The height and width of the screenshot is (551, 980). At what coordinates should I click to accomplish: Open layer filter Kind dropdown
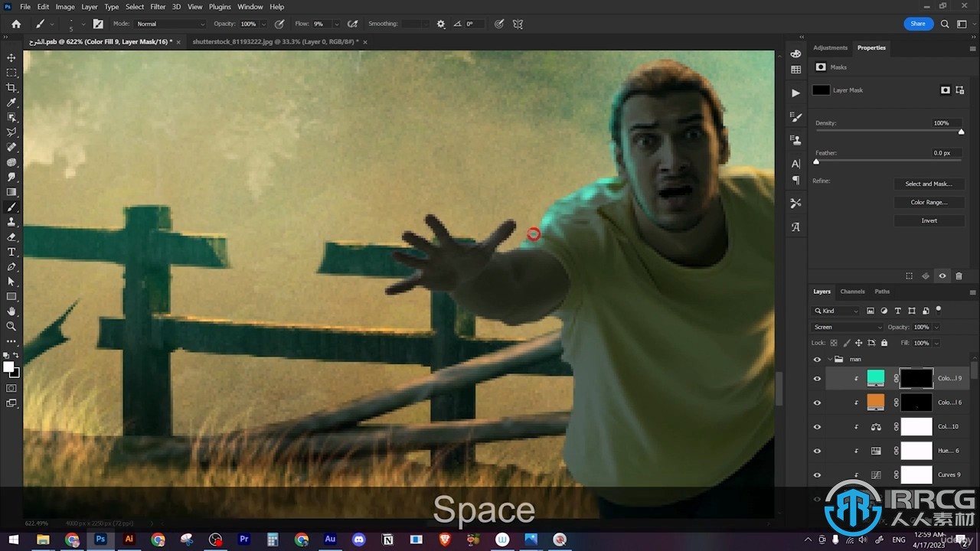click(836, 311)
